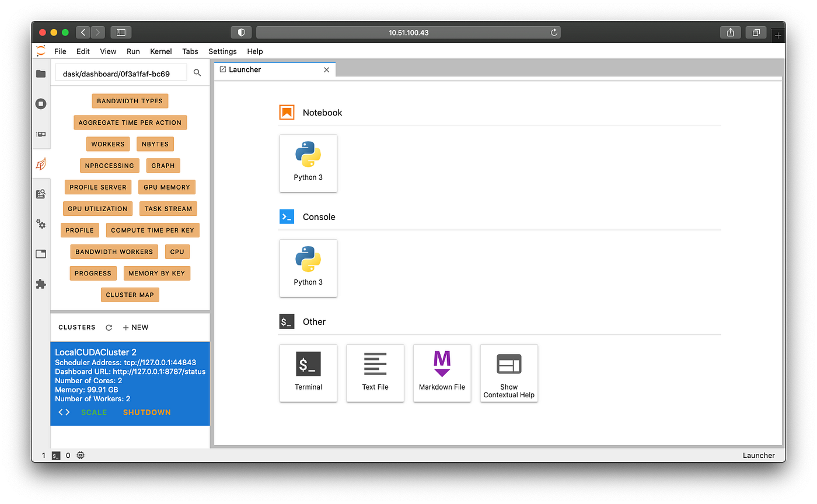This screenshot has width=817, height=504.
Task: Launch a Python 3 notebook
Action: coord(308,163)
